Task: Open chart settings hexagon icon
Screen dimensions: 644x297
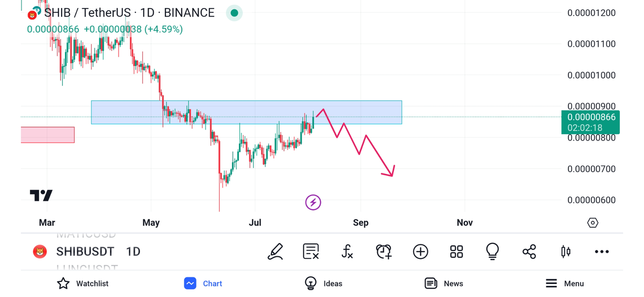Action: 592,222
